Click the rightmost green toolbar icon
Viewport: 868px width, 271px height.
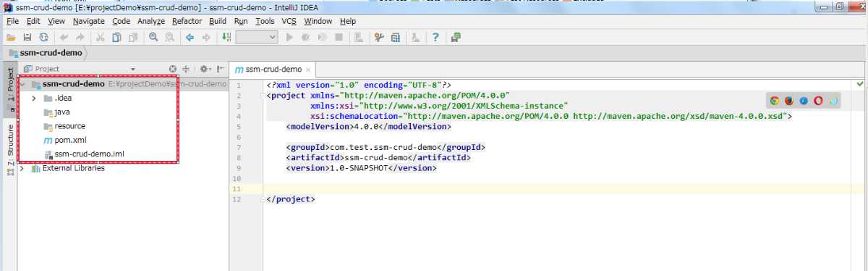pos(456,37)
